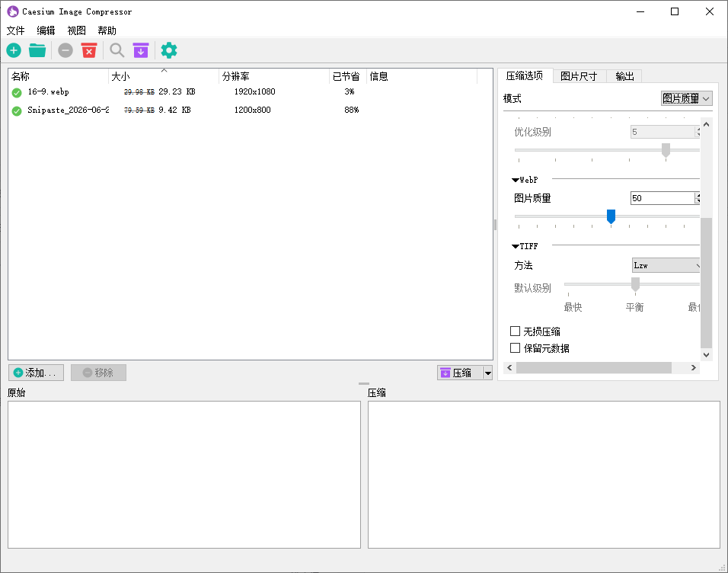Sort by the 已节省 column header
The image size is (728, 573).
[348, 76]
